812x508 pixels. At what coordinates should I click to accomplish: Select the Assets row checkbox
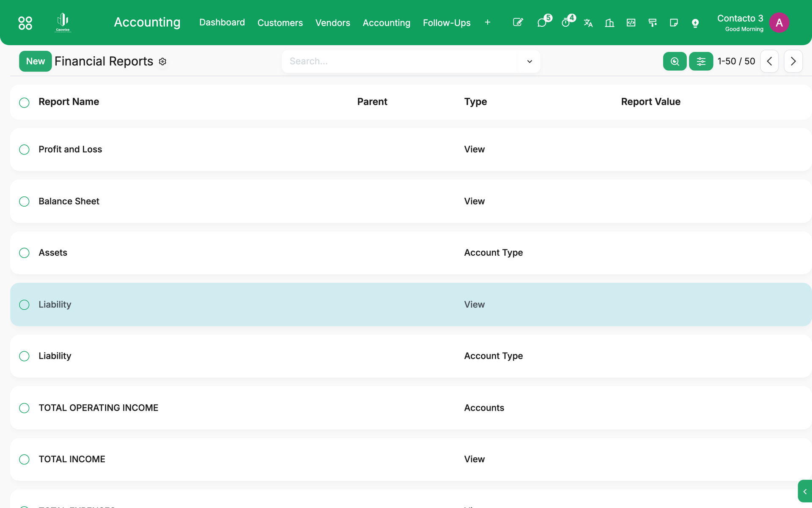(x=25, y=253)
